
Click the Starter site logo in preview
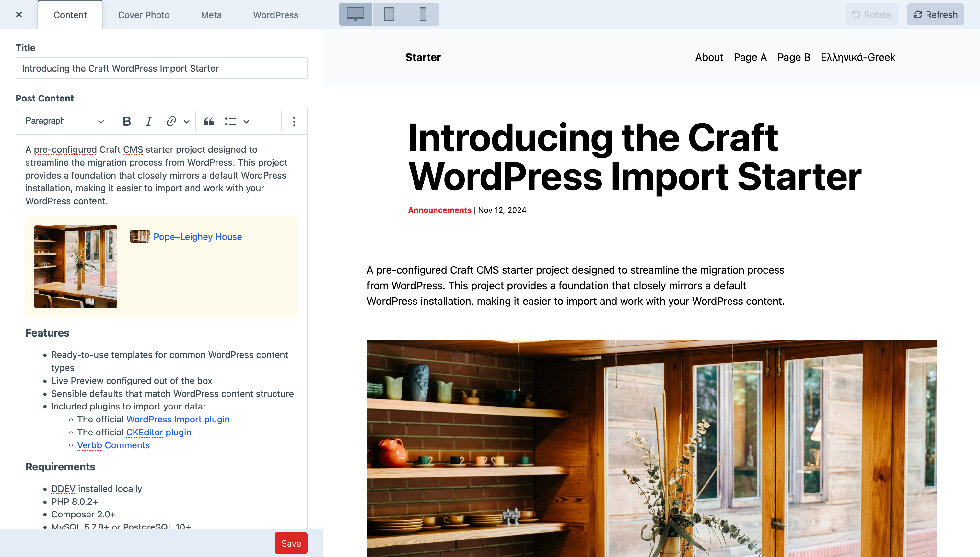(423, 57)
